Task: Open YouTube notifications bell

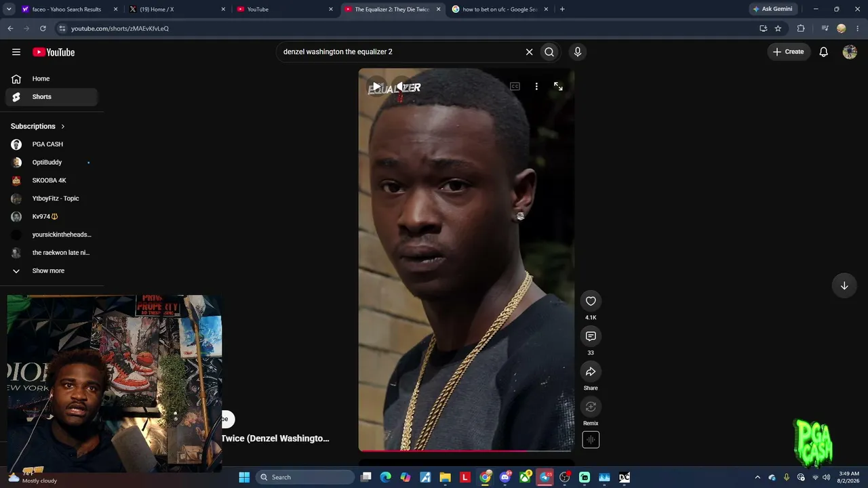Action: coord(823,52)
